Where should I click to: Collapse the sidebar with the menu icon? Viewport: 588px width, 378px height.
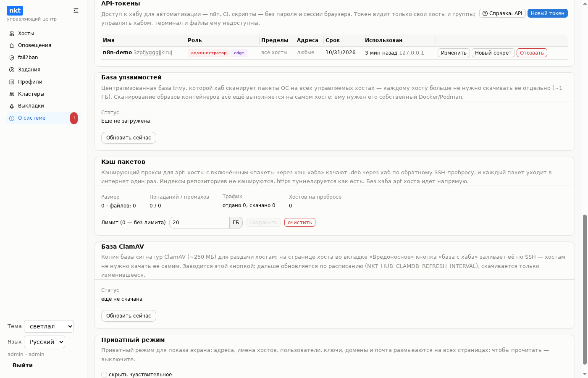point(76,10)
